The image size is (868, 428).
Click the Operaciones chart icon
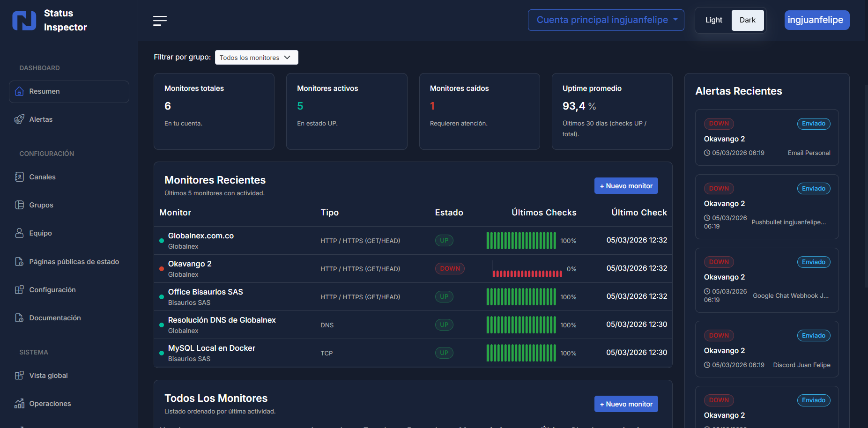coord(19,404)
